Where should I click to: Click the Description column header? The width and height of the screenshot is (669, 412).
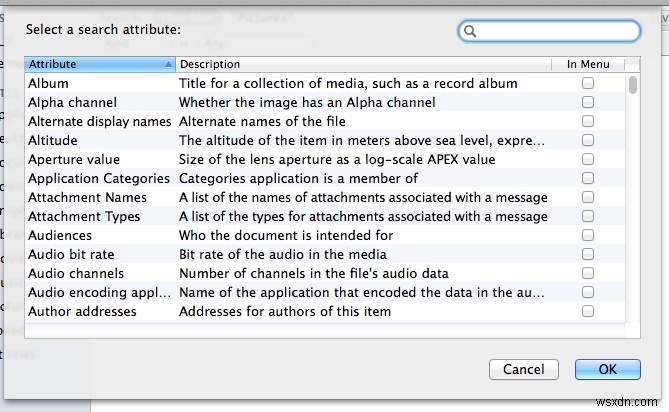point(360,64)
